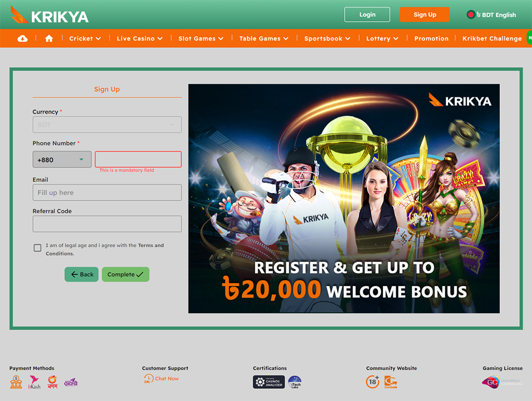Open the +880 country code dropdown
Image resolution: width=532 pixels, height=401 pixels.
tap(62, 160)
